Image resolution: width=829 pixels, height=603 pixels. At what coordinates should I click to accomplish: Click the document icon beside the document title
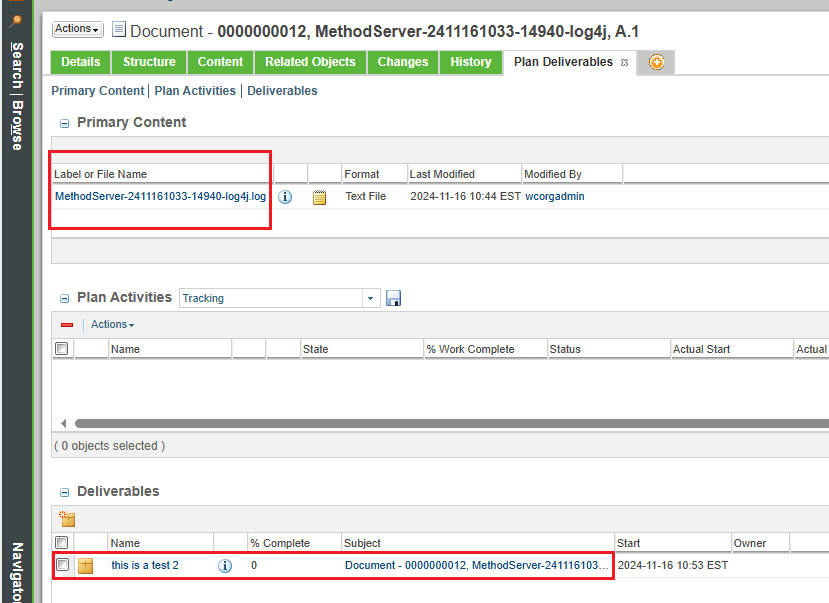(x=119, y=30)
